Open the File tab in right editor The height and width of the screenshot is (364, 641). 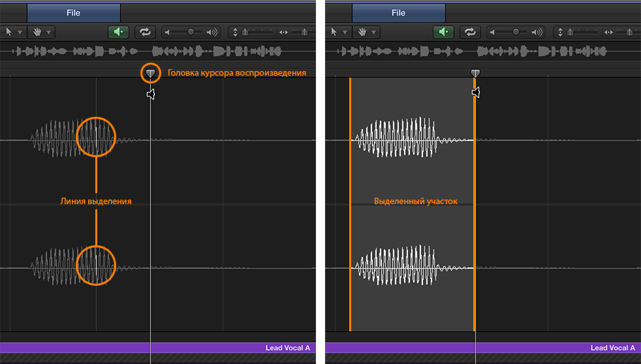coord(399,13)
